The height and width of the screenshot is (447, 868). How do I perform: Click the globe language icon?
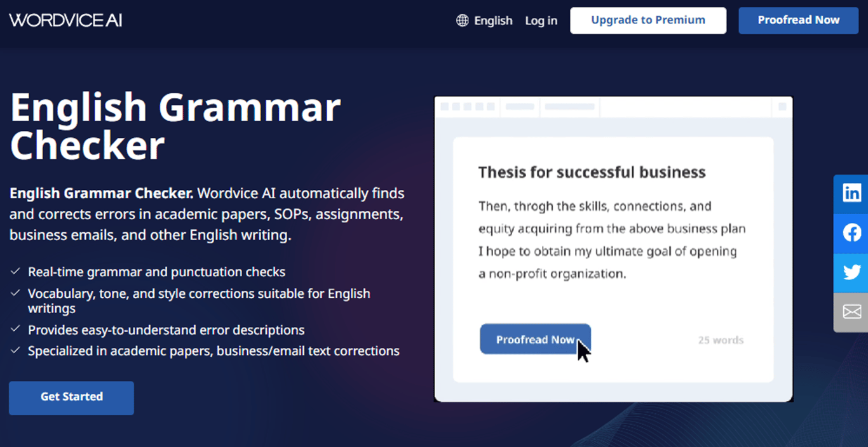coord(463,20)
